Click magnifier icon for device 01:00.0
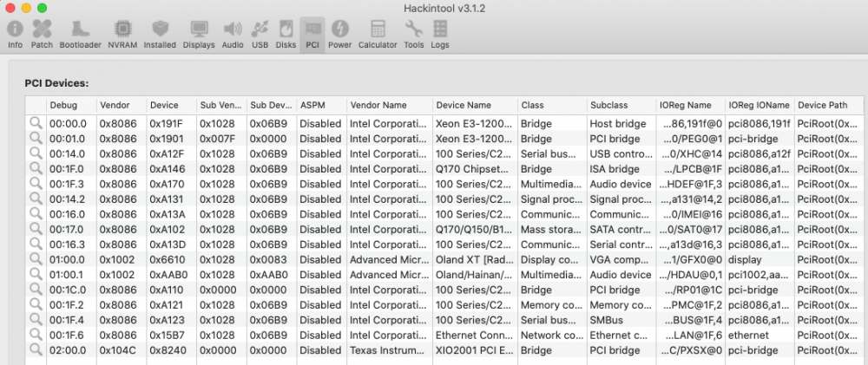Image resolution: width=868 pixels, height=365 pixels. (x=36, y=259)
